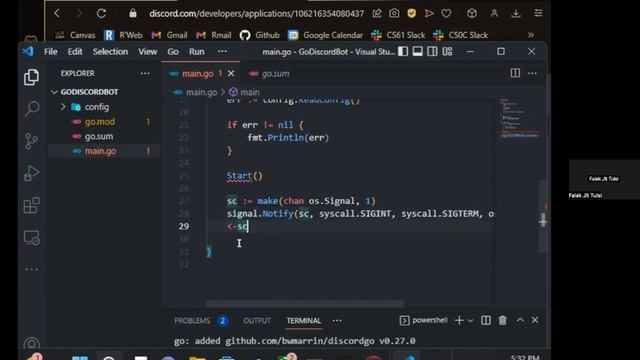Open Accounts icon at activity bar bottom
The height and width of the screenshot is (360, 640).
pos(31,344)
